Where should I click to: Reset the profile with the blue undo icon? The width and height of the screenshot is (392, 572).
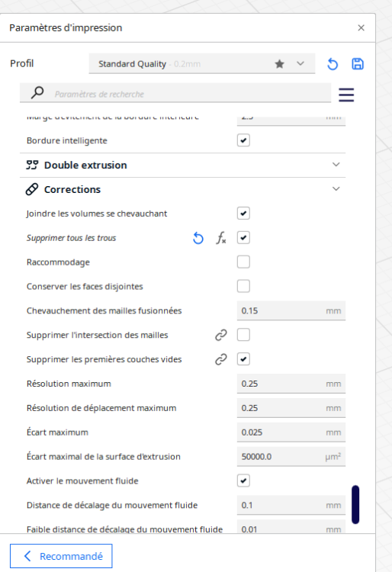(333, 64)
